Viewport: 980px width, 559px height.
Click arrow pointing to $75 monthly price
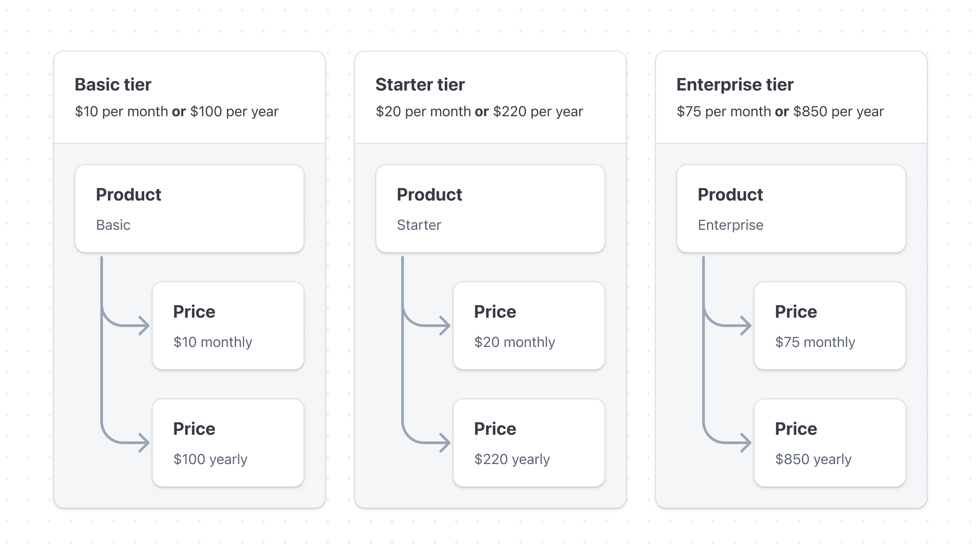[x=745, y=326]
